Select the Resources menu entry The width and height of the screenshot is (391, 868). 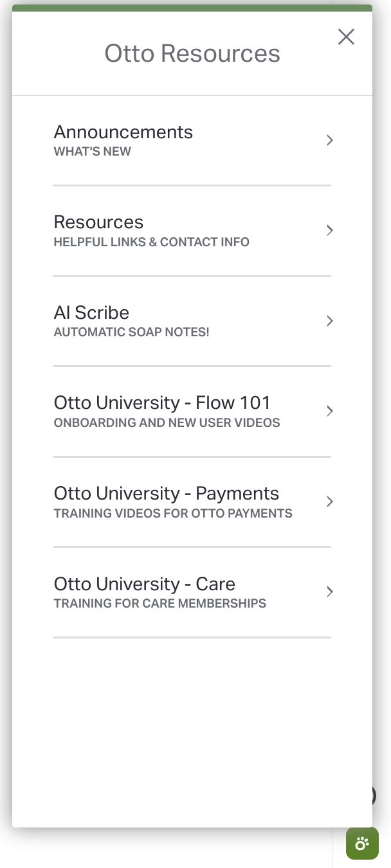(192, 231)
